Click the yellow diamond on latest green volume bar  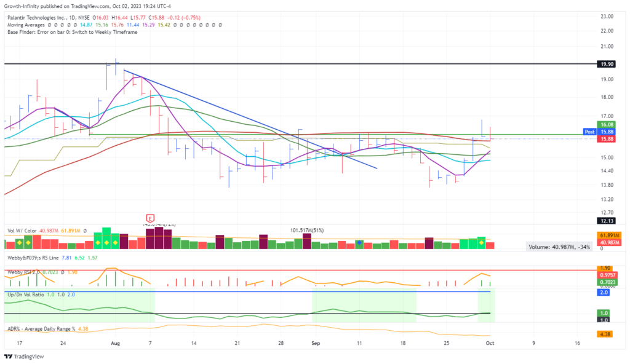pyautogui.click(x=482, y=243)
